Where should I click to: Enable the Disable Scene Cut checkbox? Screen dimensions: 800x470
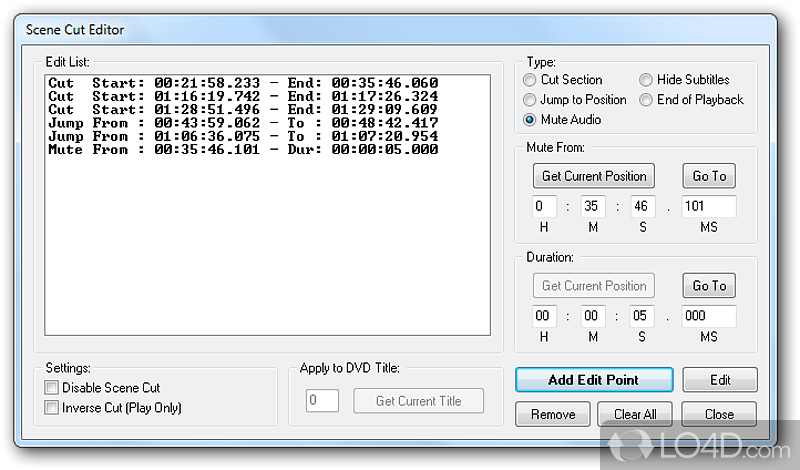pos(52,388)
